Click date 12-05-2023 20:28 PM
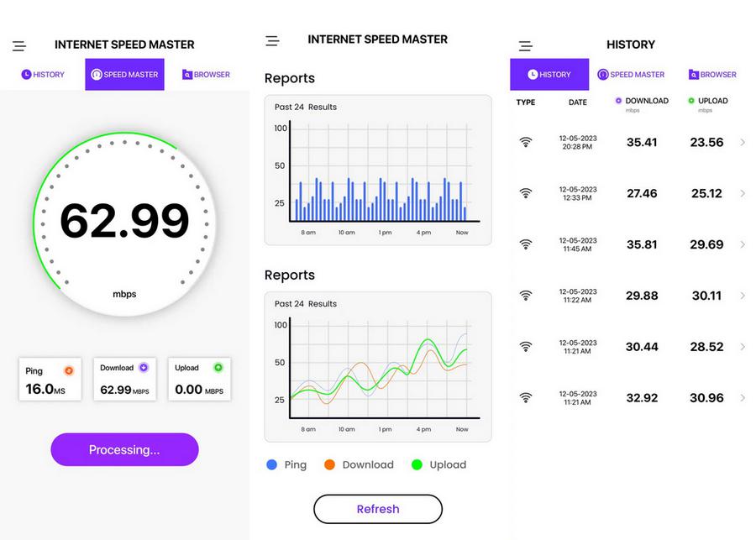 click(x=578, y=142)
